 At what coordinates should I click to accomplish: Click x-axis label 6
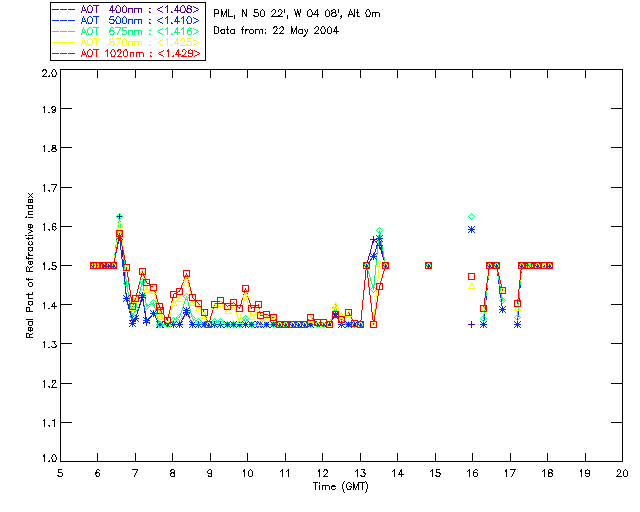(x=98, y=473)
